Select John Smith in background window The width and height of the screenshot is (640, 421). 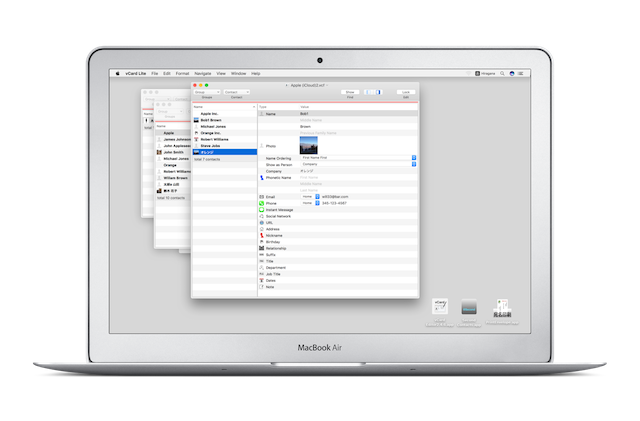click(173, 152)
